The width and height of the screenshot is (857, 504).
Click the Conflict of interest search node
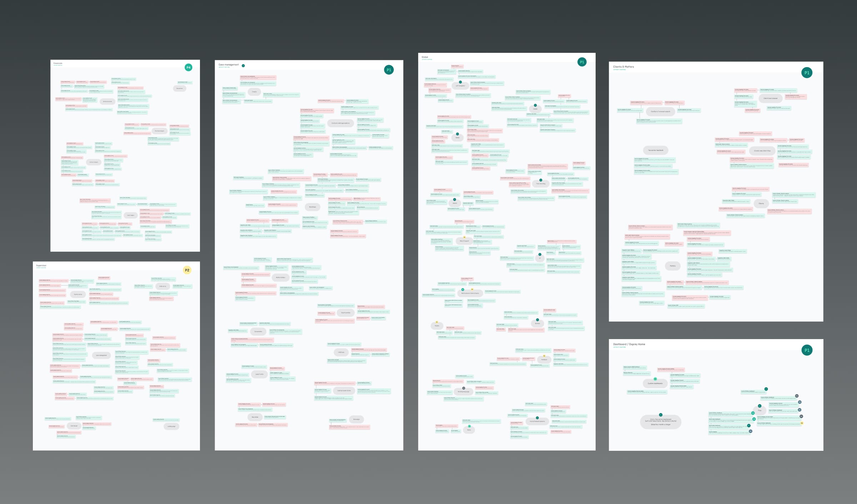click(x=660, y=112)
